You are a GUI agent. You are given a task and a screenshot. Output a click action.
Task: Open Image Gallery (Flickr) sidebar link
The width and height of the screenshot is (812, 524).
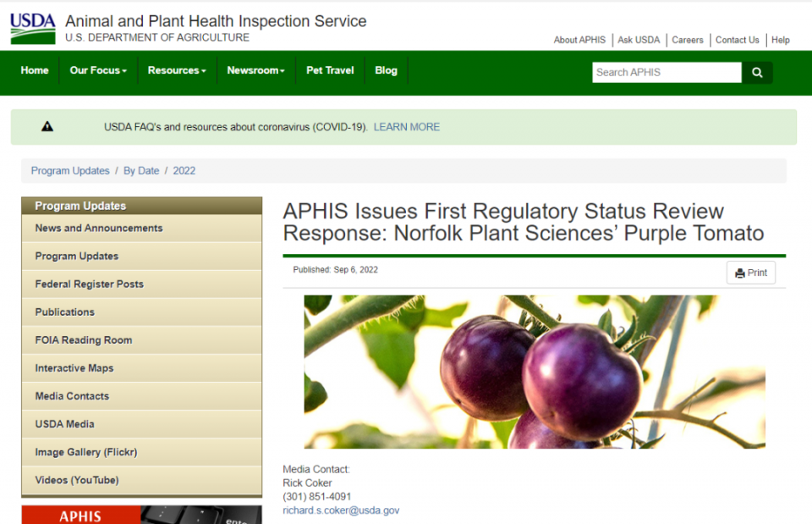click(86, 452)
